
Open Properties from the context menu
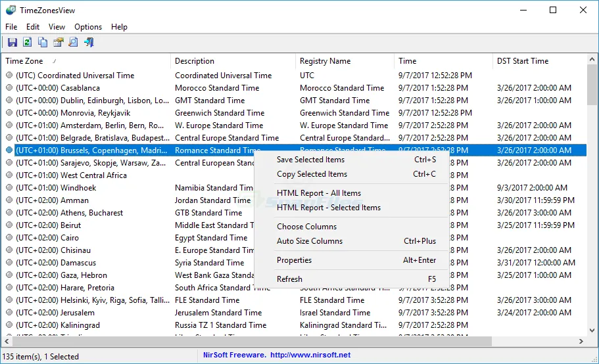click(352, 260)
